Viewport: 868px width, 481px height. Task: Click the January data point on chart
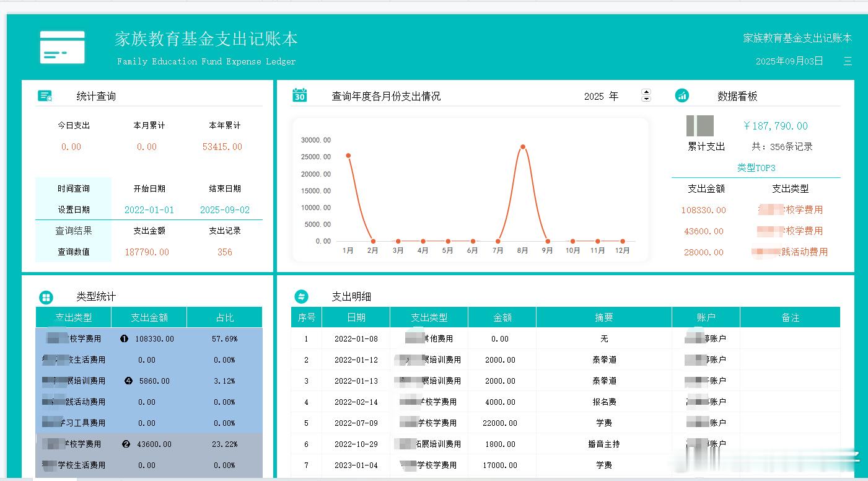[348, 156]
